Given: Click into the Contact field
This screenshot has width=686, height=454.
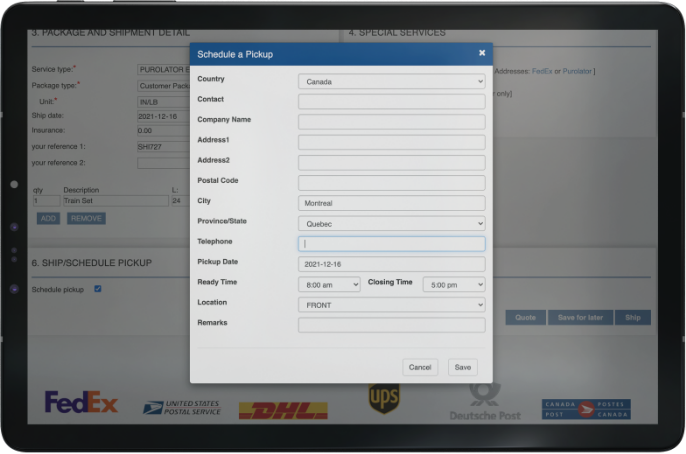Looking at the screenshot, I should click(x=391, y=101).
